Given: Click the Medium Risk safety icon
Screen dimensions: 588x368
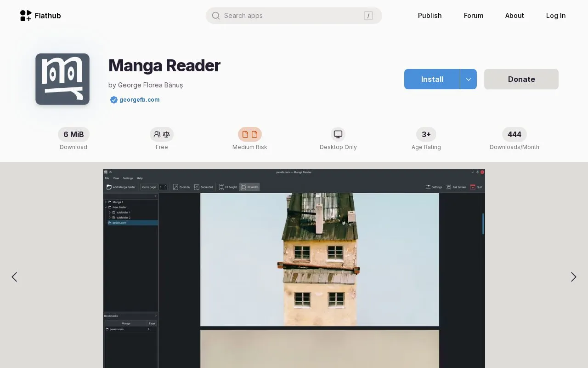Looking at the screenshot, I should (x=250, y=134).
